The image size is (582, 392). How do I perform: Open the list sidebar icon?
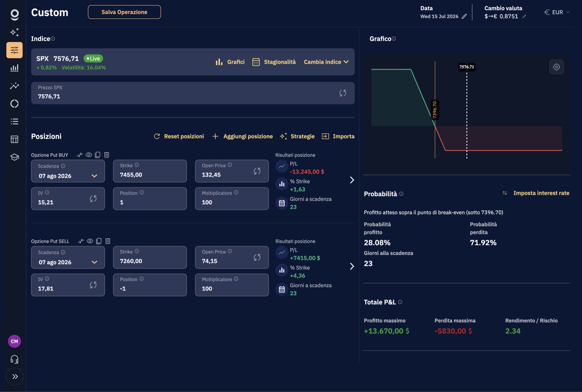click(x=14, y=121)
